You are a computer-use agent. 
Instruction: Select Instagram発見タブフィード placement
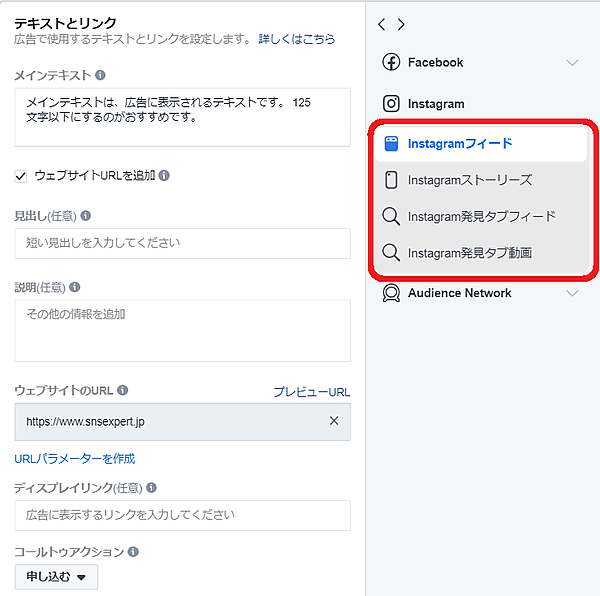[481, 216]
